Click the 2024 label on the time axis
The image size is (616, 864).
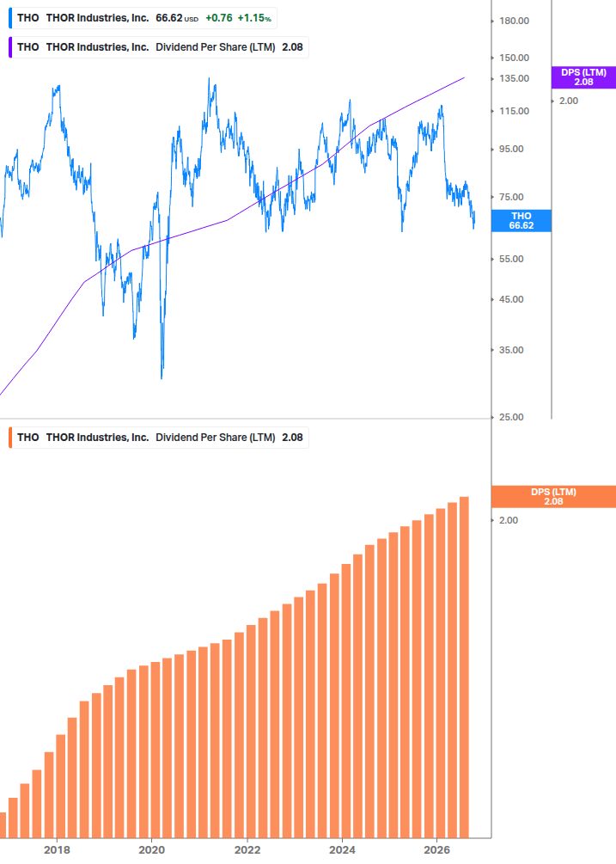coord(342,850)
